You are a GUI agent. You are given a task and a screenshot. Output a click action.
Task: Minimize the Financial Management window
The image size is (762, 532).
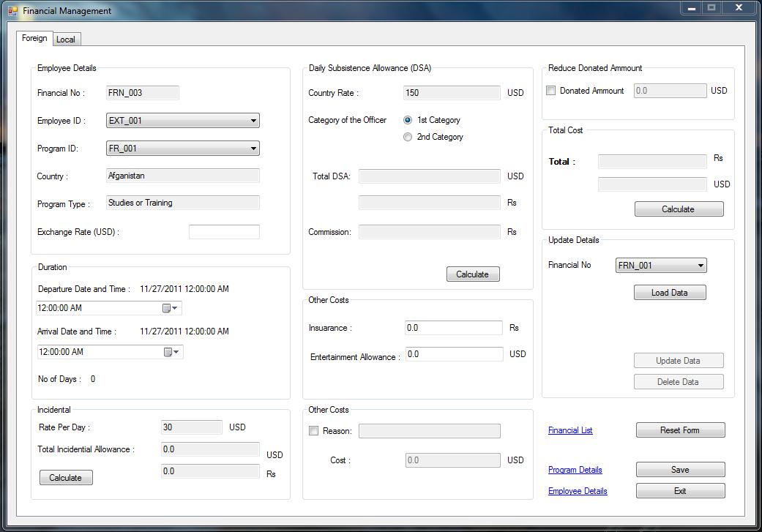(x=692, y=8)
